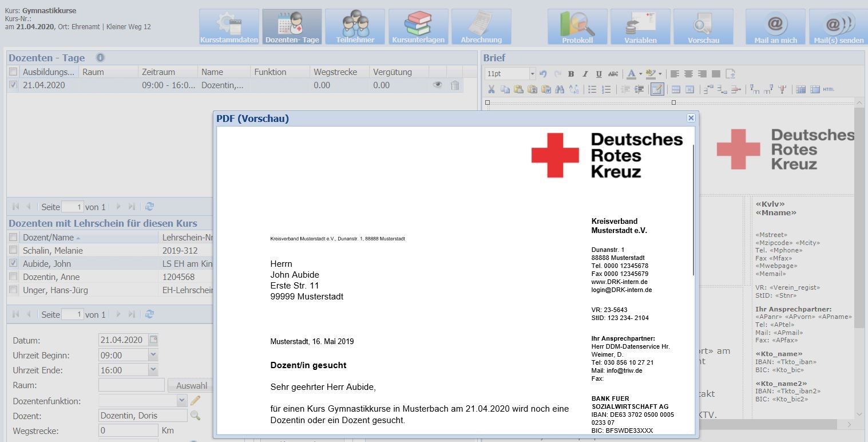This screenshot has width=868, height=442.
Task: Justify text in Brief editor
Action: pos(716,74)
